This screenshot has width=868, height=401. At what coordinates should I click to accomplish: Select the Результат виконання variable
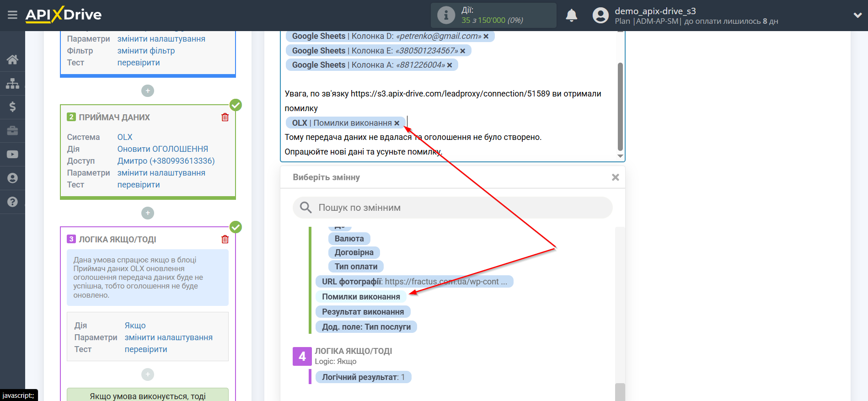(x=363, y=312)
